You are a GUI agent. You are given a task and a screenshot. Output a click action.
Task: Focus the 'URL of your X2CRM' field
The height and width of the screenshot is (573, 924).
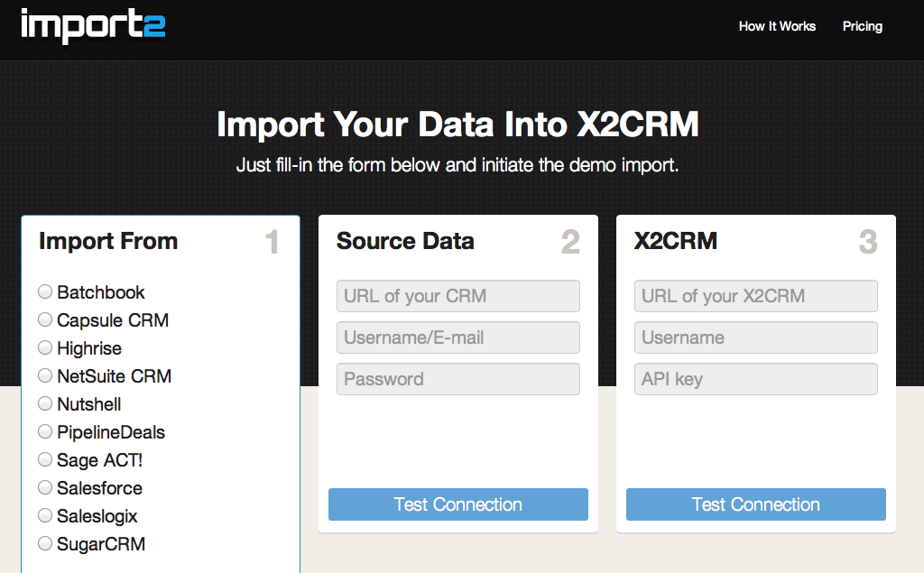pyautogui.click(x=756, y=296)
